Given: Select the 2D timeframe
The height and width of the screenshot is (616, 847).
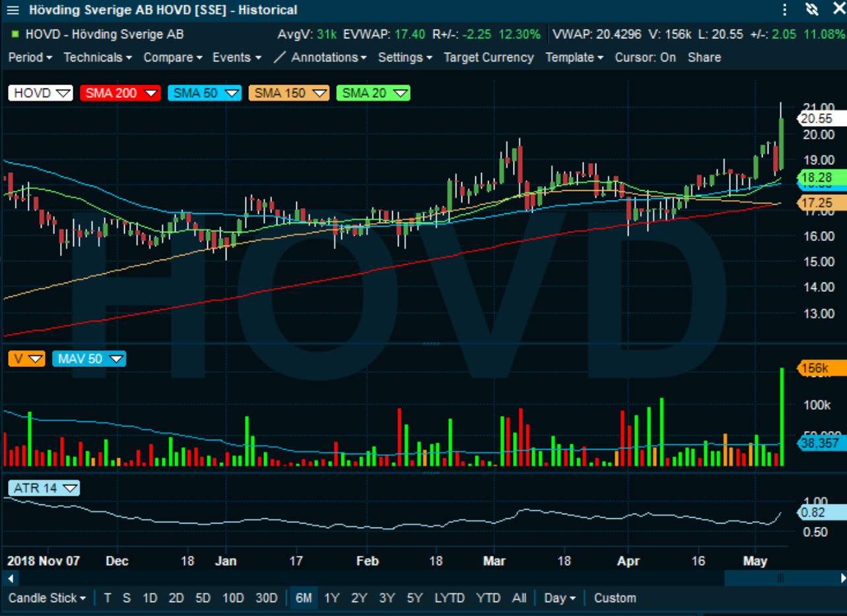Looking at the screenshot, I should (x=176, y=598).
